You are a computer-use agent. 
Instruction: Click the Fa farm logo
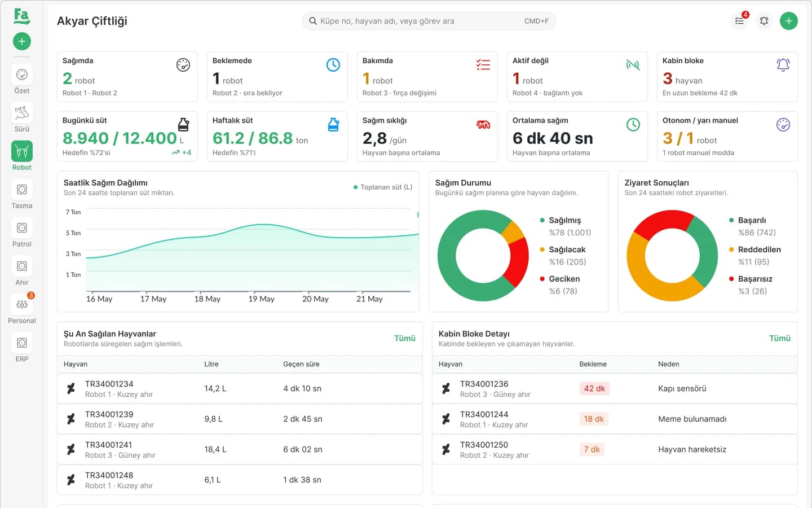coord(21,16)
